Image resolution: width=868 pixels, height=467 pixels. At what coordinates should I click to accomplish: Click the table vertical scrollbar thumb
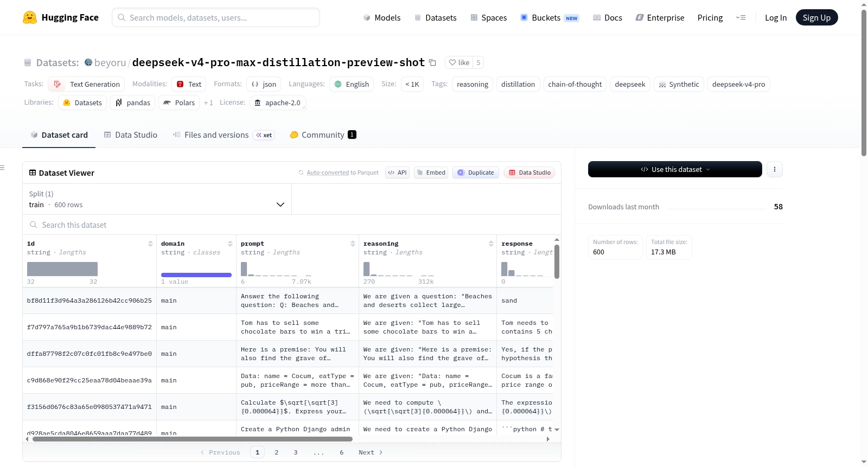coord(557,261)
